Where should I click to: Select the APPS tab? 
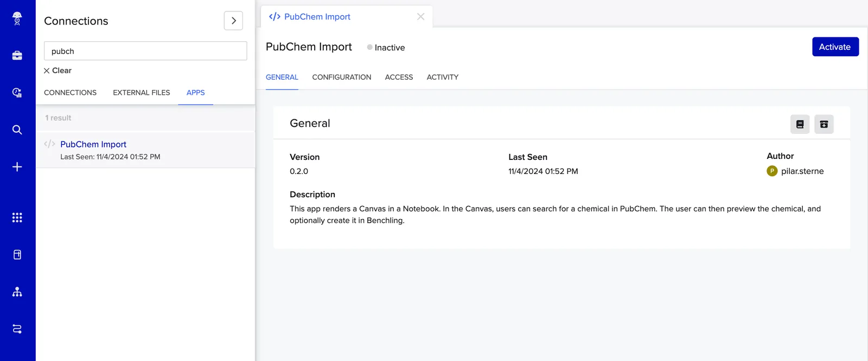click(x=195, y=93)
